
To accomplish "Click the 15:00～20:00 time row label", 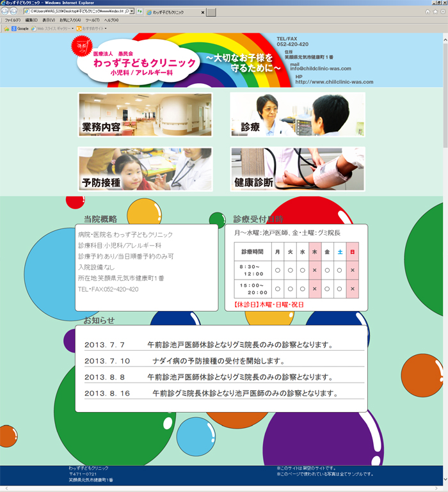I will [253, 289].
